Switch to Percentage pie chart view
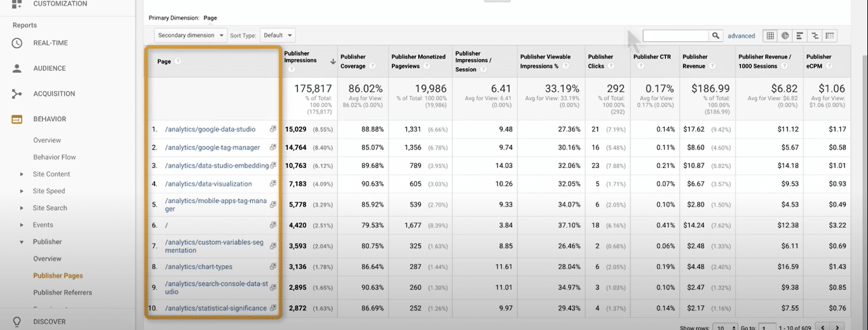The image size is (868, 330). tap(785, 36)
